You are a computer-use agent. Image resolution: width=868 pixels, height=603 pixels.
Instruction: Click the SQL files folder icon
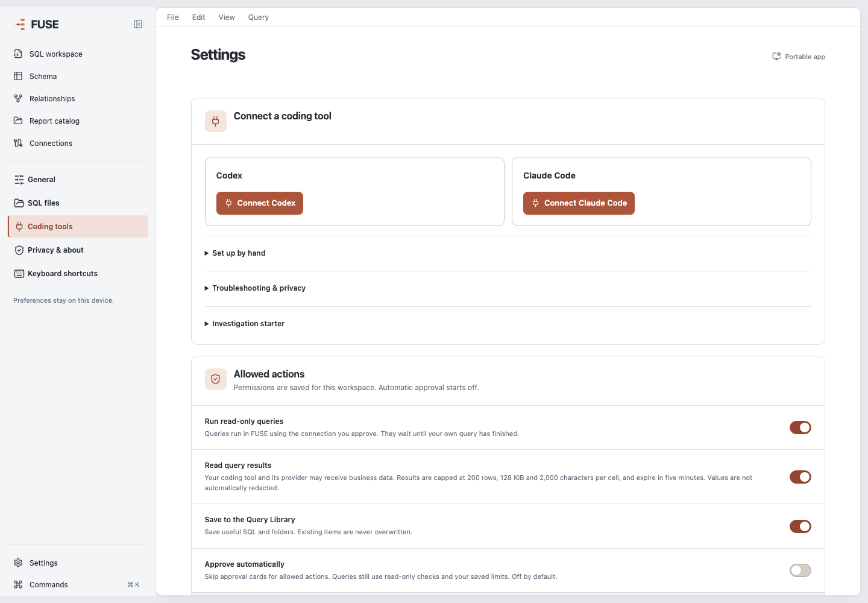[x=19, y=203]
